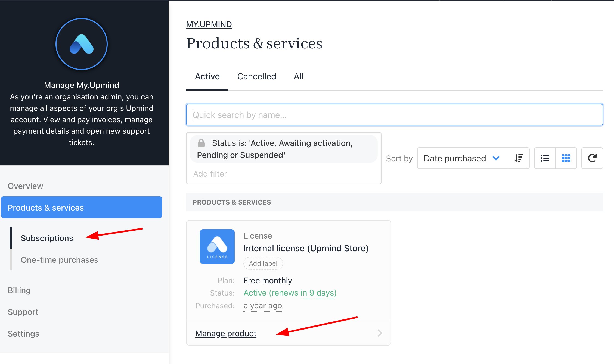
Task: Focus the Quick search by name field
Action: pos(395,115)
